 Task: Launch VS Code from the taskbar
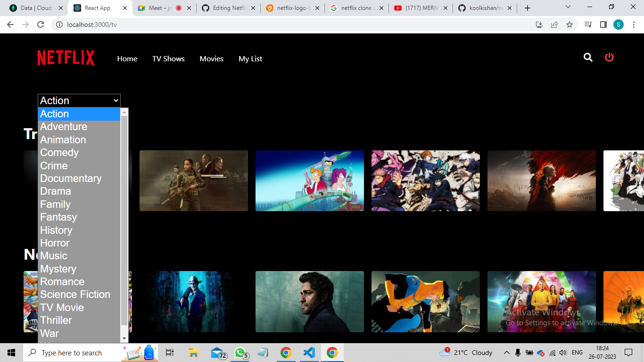coord(309,352)
